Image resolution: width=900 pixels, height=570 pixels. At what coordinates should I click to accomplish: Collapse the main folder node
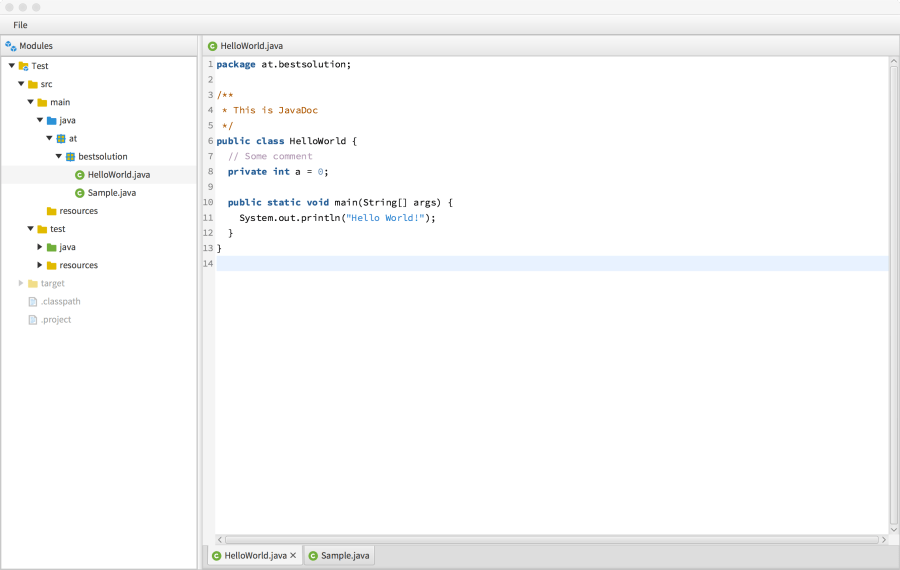30,102
